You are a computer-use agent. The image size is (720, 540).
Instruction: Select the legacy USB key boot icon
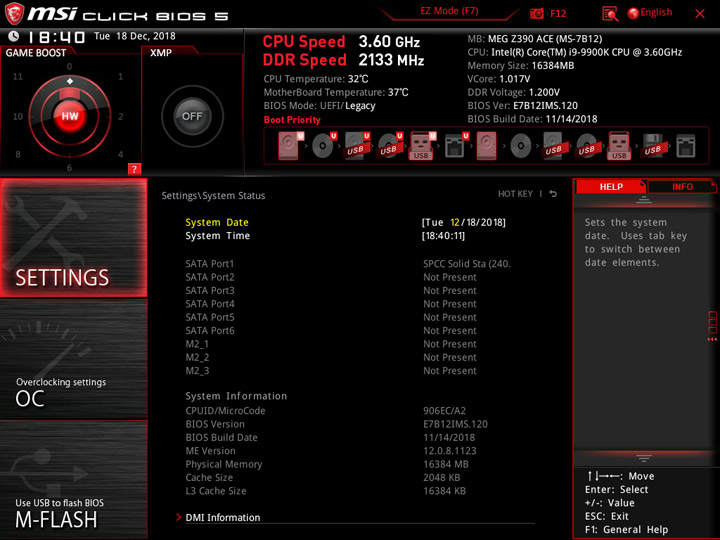pyautogui.click(x=619, y=146)
